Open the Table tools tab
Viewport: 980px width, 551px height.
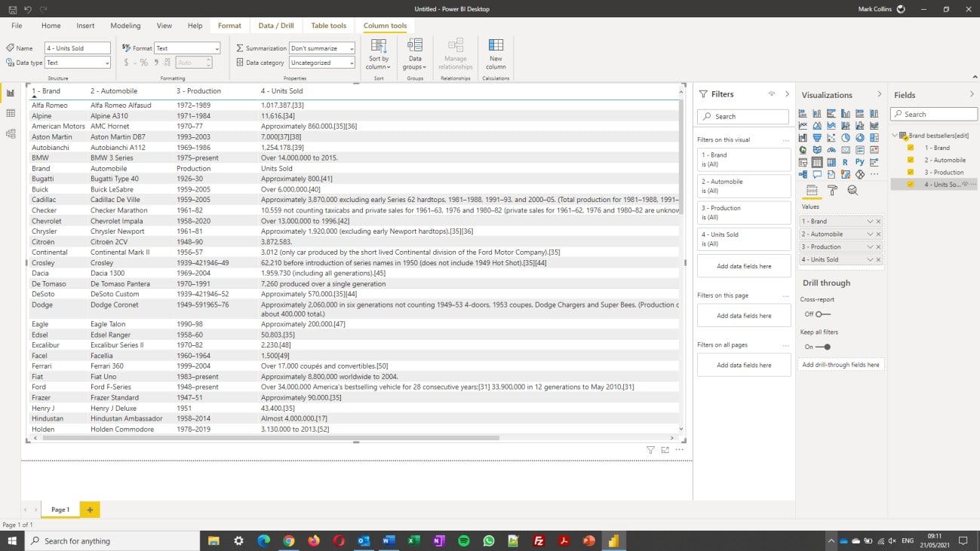(329, 26)
